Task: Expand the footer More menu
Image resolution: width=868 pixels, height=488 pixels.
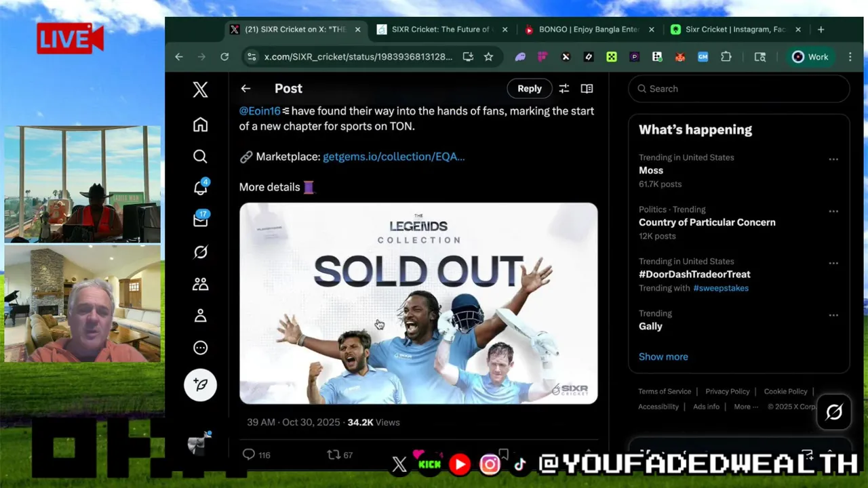Action: click(x=746, y=407)
